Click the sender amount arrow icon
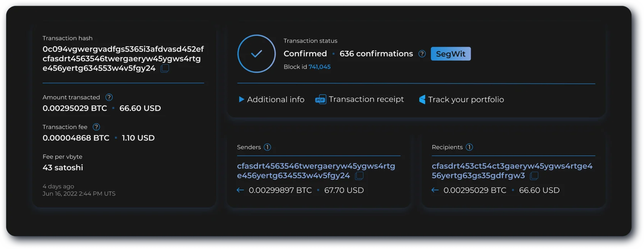644x249 pixels. [x=240, y=190]
